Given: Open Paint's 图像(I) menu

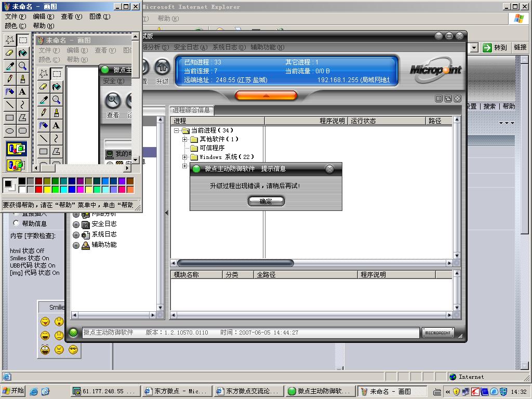Looking at the screenshot, I should click(100, 16).
